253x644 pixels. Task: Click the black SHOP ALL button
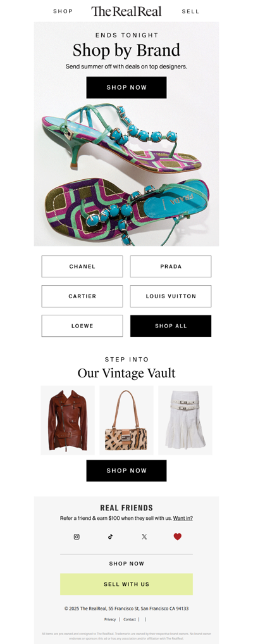click(x=171, y=325)
